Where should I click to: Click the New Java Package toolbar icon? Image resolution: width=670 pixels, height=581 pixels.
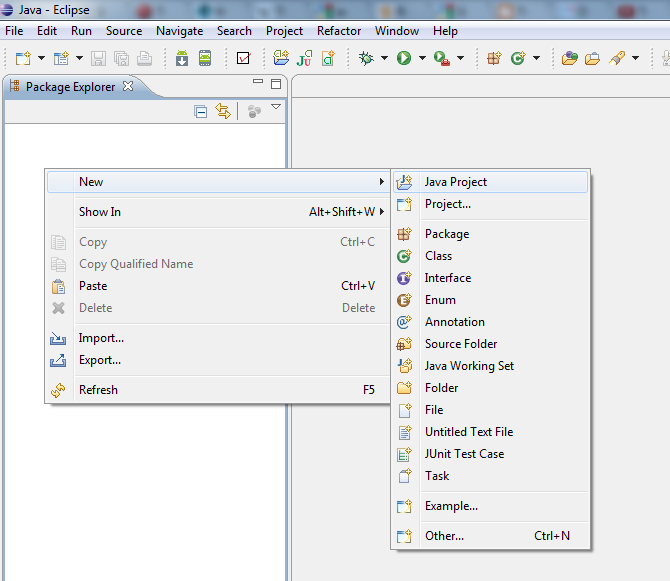[x=494, y=58]
